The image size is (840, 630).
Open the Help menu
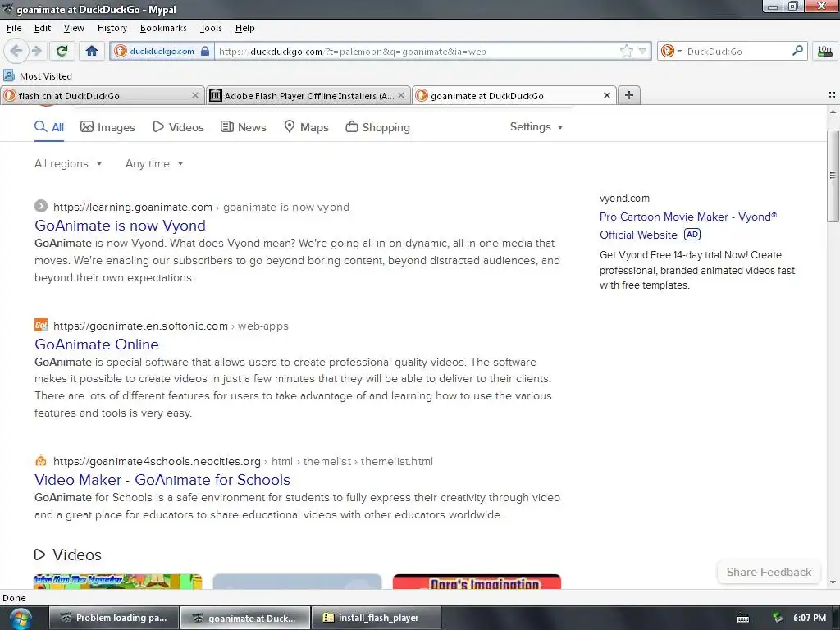pos(244,28)
